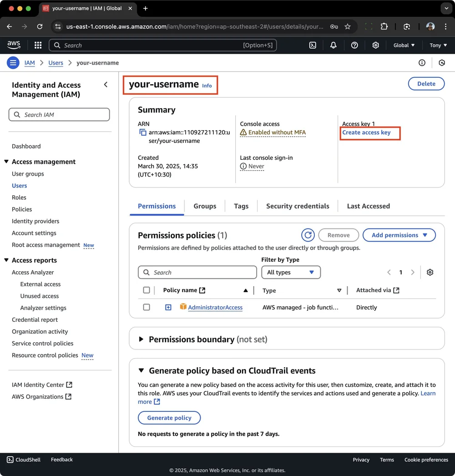Launch CloudShell from the top bar icon
The width and height of the screenshot is (455, 476).
(x=313, y=45)
